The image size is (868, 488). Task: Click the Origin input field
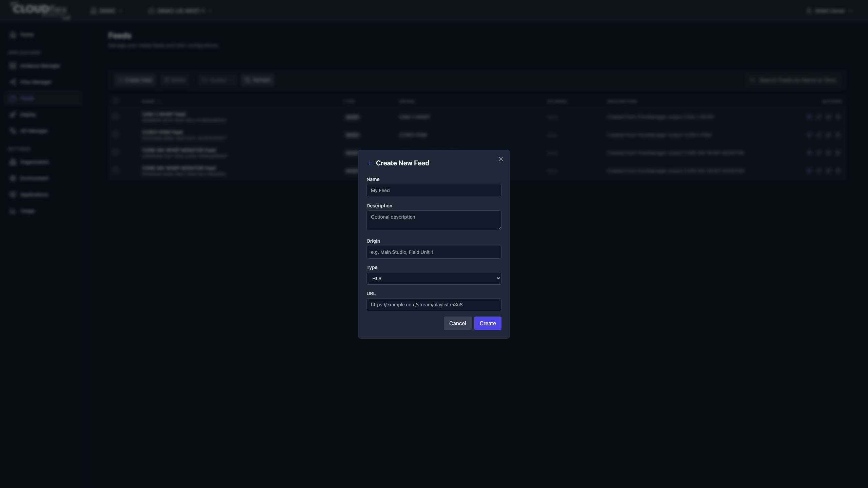point(434,252)
